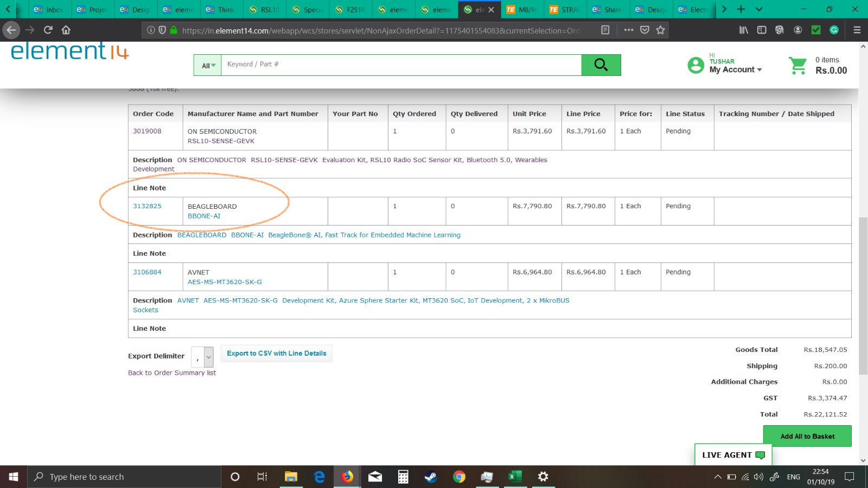The height and width of the screenshot is (488, 868).
Task: Open Steam from the taskbar
Action: tap(431, 477)
